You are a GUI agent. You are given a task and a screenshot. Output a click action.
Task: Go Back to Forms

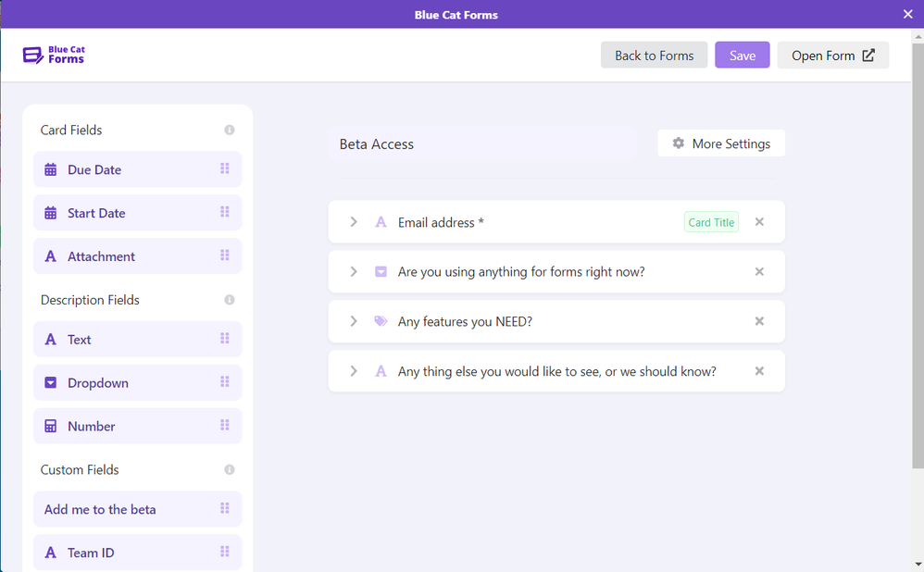click(x=654, y=56)
